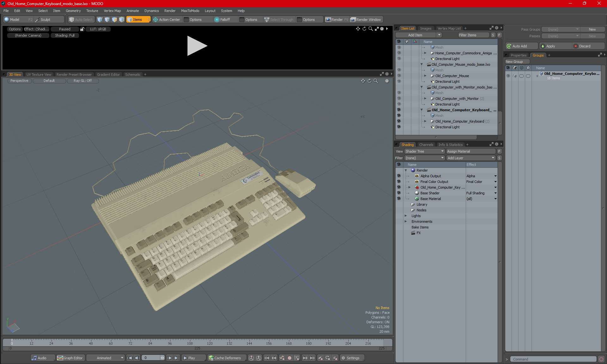The height and width of the screenshot is (364, 607).
Task: Click the Render F9 button
Action: click(337, 20)
